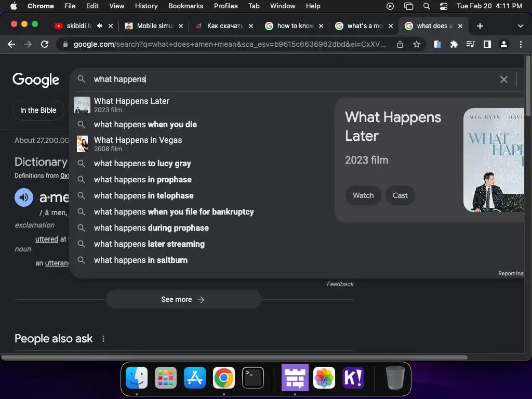
Task: Open the View menu
Action: click(x=116, y=6)
